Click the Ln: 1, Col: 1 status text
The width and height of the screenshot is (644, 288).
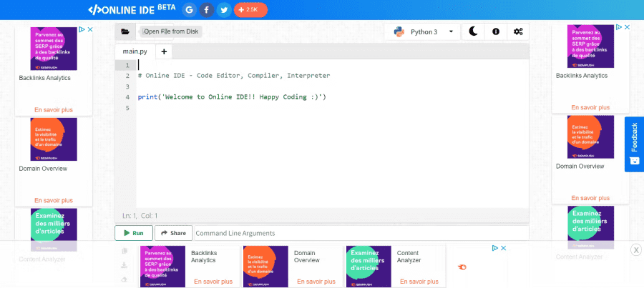pyautogui.click(x=140, y=215)
